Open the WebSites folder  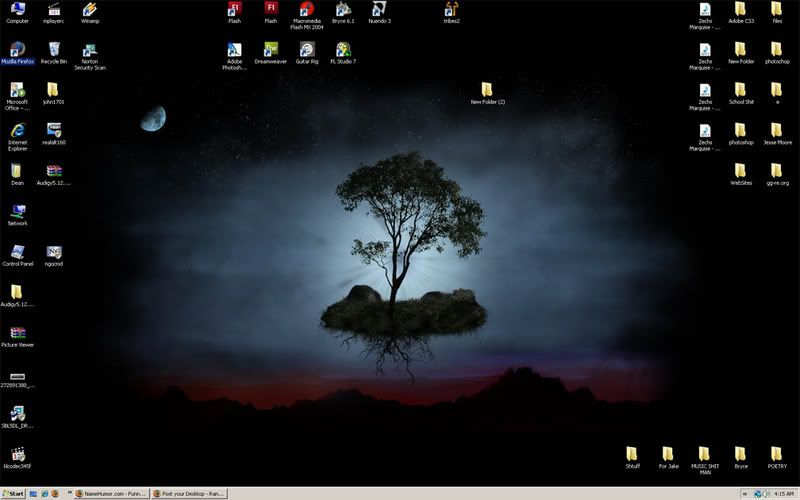(741, 174)
